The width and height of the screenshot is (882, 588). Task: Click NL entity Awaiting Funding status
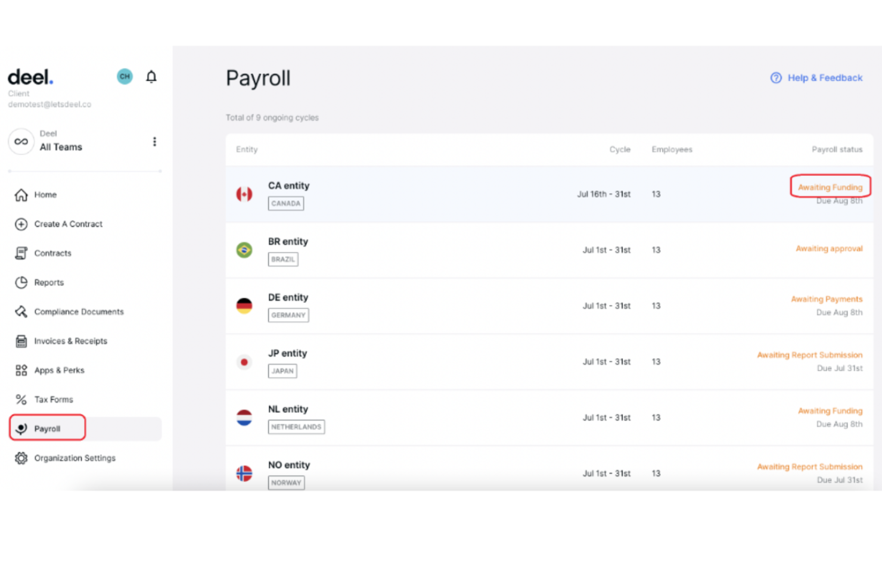point(830,411)
